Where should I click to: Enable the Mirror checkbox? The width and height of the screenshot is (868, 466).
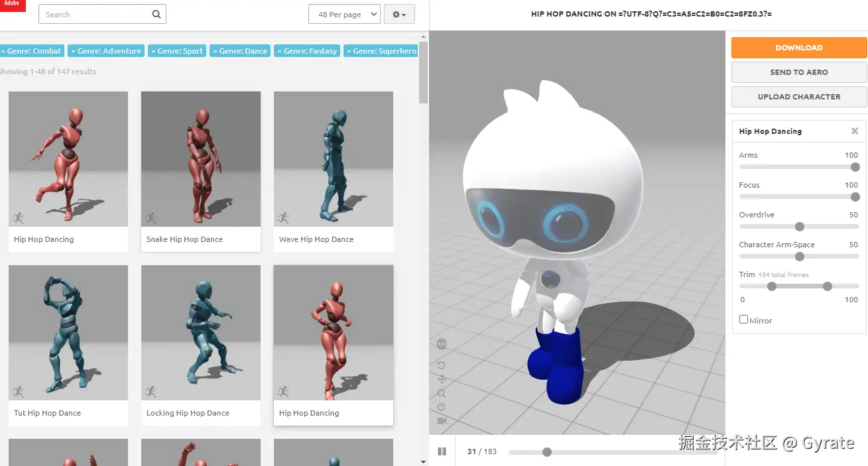tap(743, 320)
